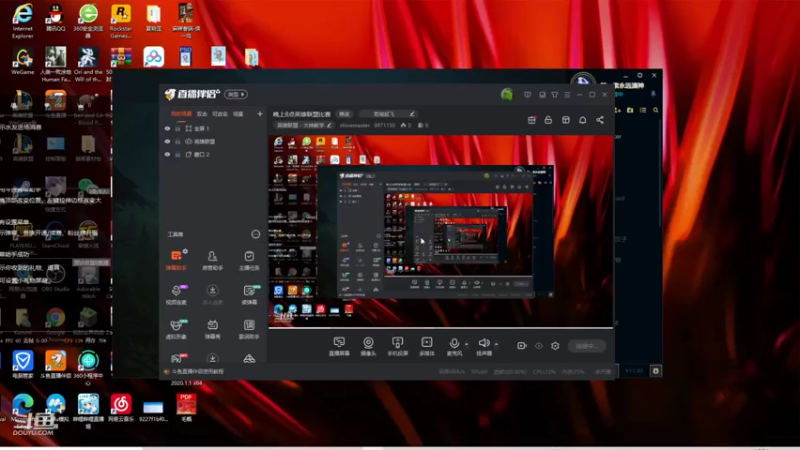Click the live streaming status button
Viewport: 800px width, 450px height.
(586, 346)
